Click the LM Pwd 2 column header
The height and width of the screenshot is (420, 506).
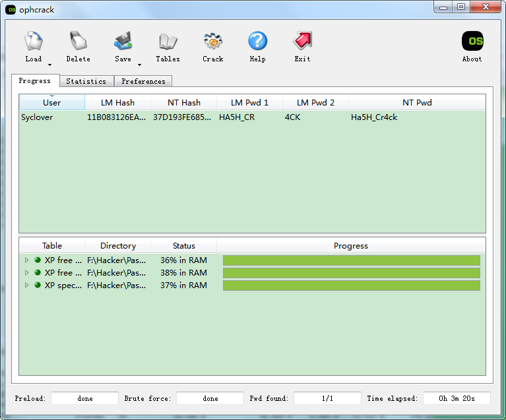(315, 103)
